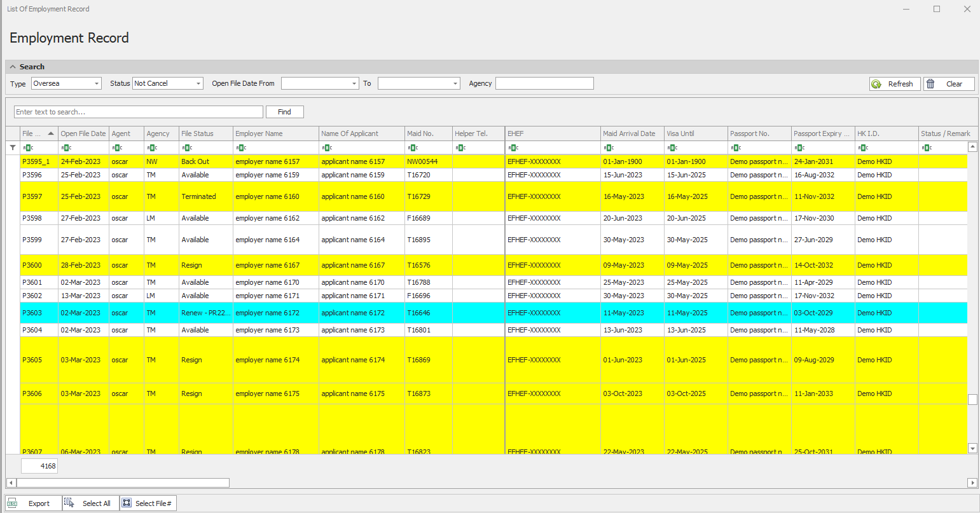Click filter operator icon under File Status
Image resolution: width=980 pixels, height=513 pixels.
point(187,147)
